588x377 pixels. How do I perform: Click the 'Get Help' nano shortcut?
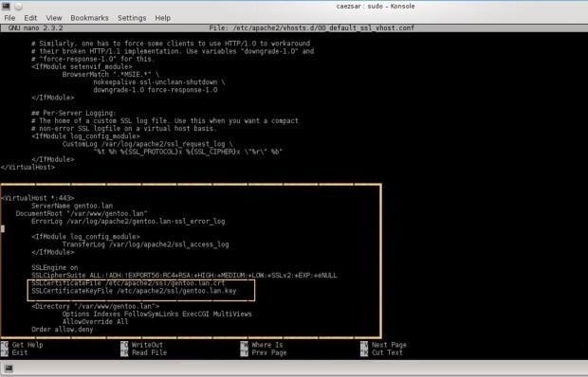click(x=28, y=345)
